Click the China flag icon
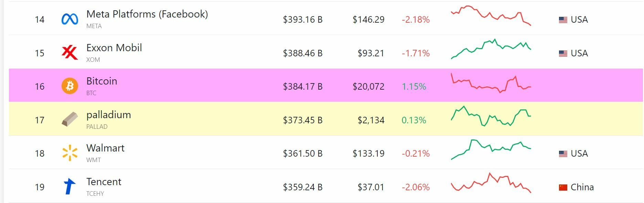Screen dimensions: 644x203 point(563,188)
